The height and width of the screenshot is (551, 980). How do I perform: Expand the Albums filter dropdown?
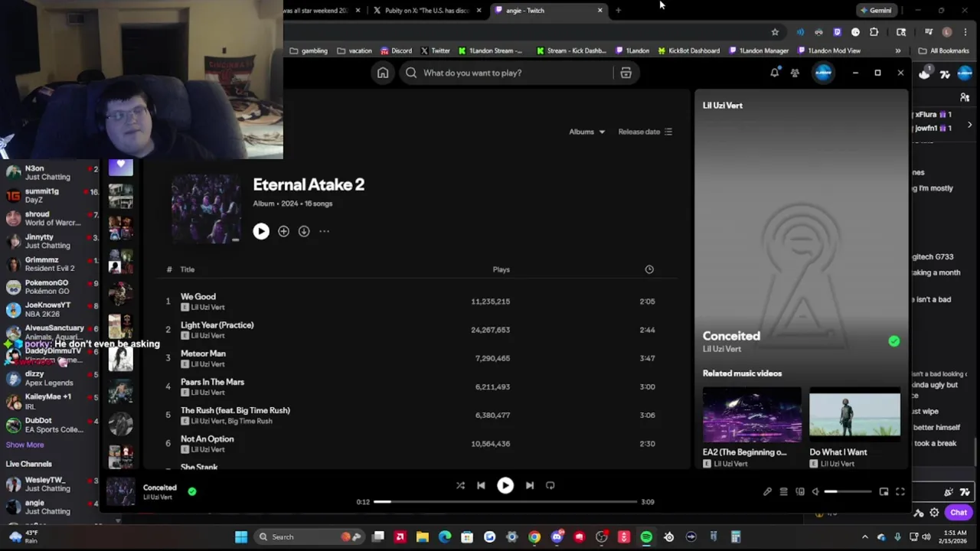[586, 132]
